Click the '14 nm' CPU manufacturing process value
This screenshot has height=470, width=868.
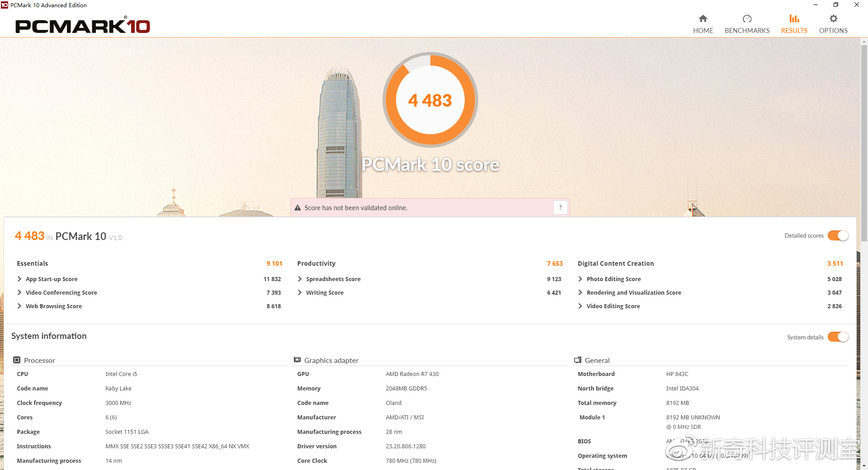(x=113, y=461)
